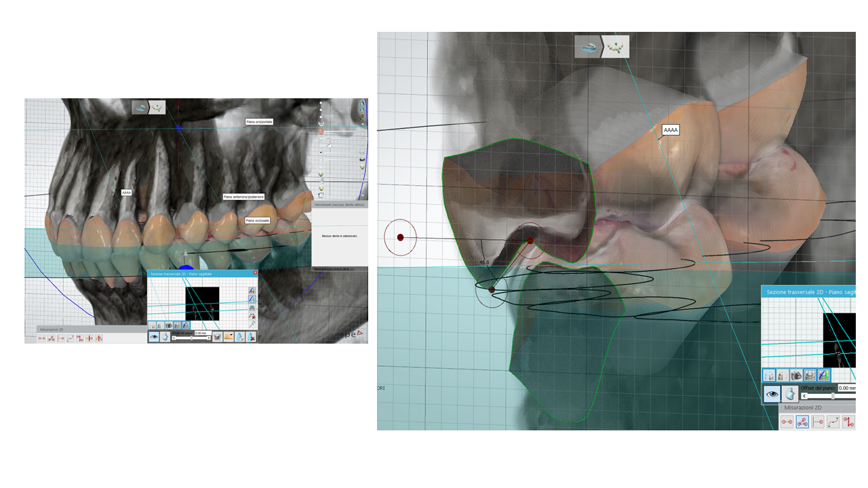Select the curved path measurement tool
The image size is (868, 488).
click(x=833, y=422)
